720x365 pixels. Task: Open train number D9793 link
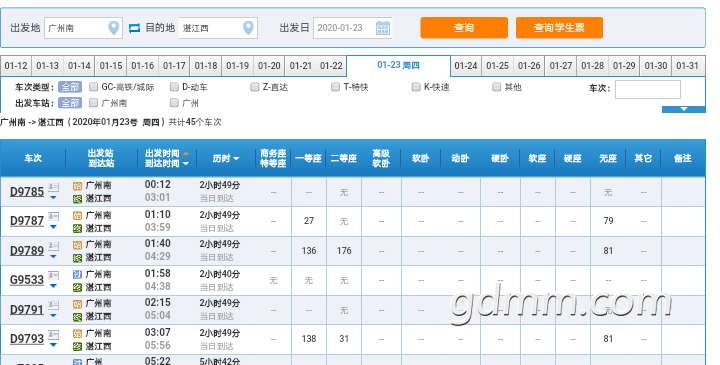point(27,339)
